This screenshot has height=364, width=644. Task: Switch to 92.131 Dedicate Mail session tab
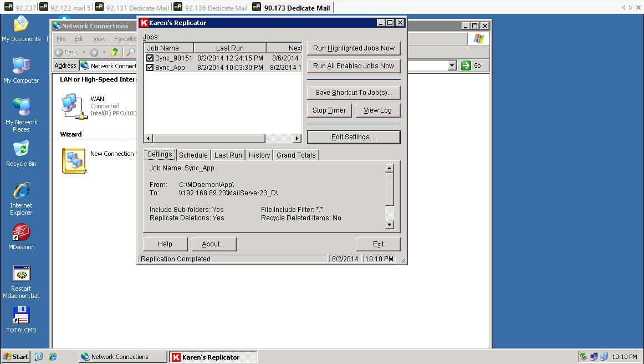coord(132,7)
